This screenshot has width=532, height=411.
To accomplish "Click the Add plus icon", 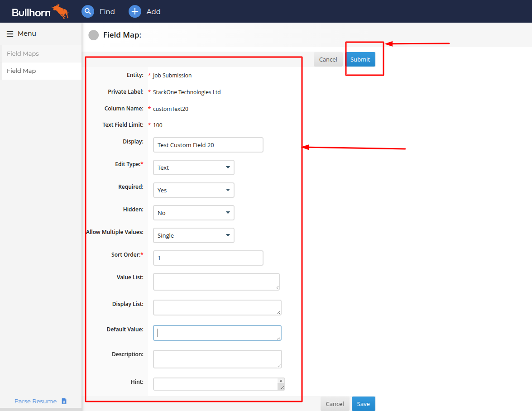I will (134, 11).
